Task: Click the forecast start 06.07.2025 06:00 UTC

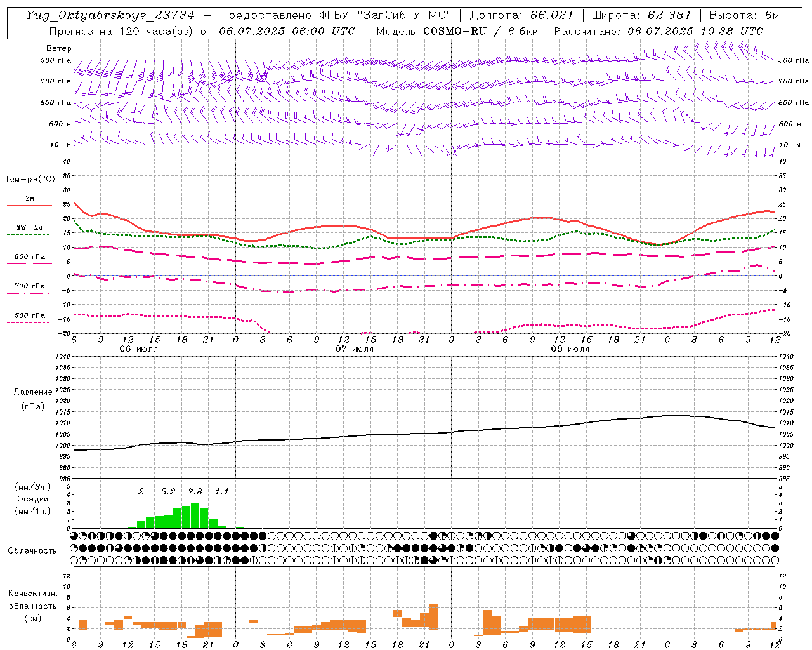Action: pyautogui.click(x=286, y=31)
